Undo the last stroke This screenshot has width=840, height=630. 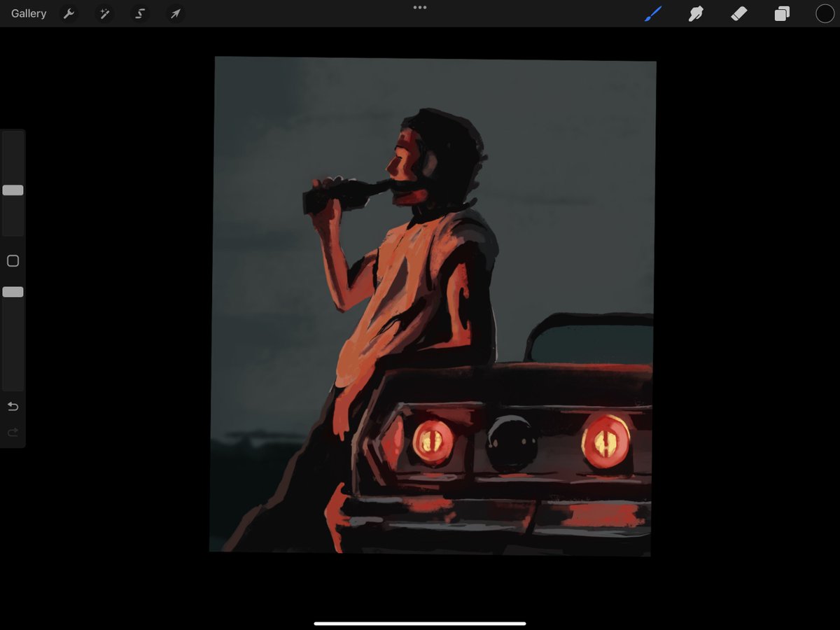click(x=13, y=407)
